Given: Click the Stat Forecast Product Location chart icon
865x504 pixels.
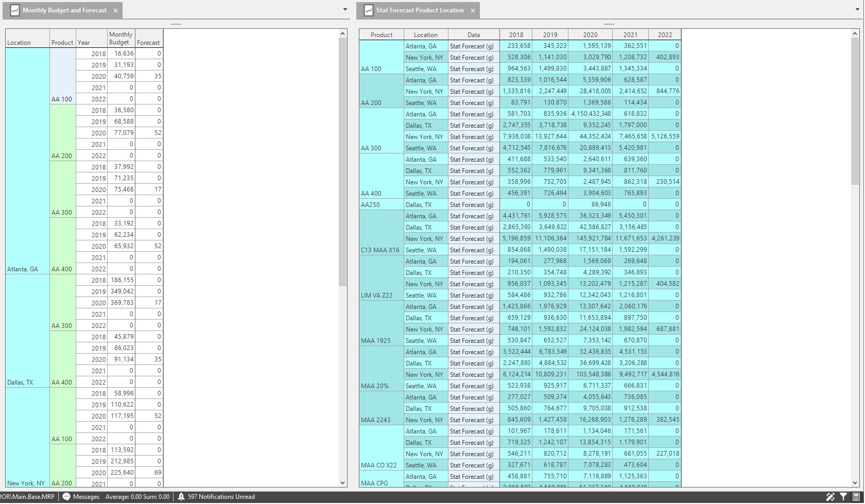Looking at the screenshot, I should coord(369,10).
